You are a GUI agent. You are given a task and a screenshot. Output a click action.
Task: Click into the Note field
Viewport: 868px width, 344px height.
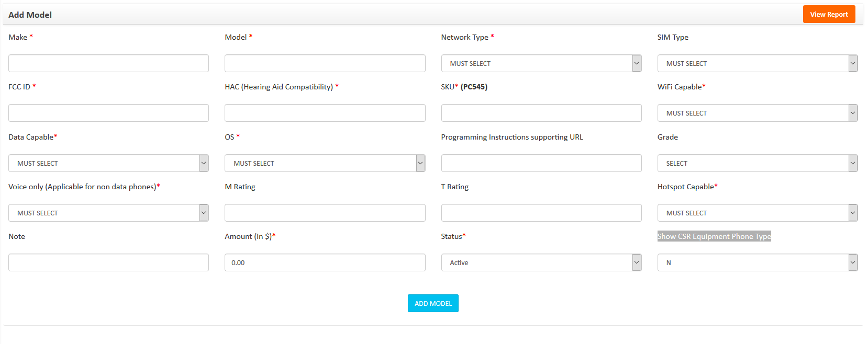pos(108,262)
